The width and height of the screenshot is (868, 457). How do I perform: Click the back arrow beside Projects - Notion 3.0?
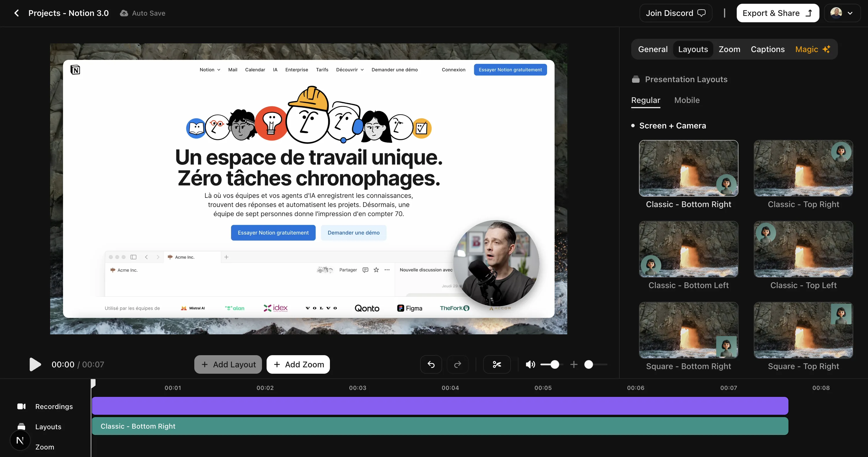tap(16, 13)
